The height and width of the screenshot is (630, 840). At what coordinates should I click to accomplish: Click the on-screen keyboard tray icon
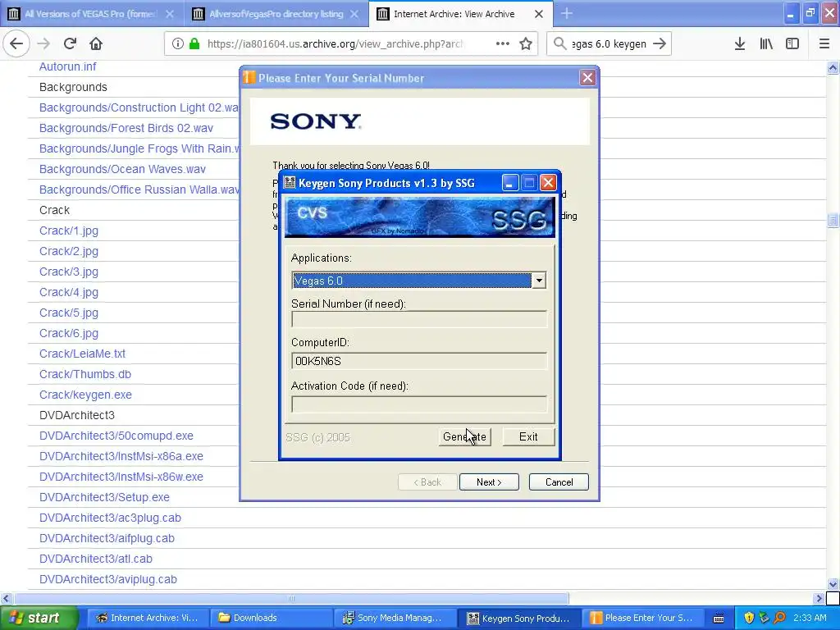tap(719, 619)
